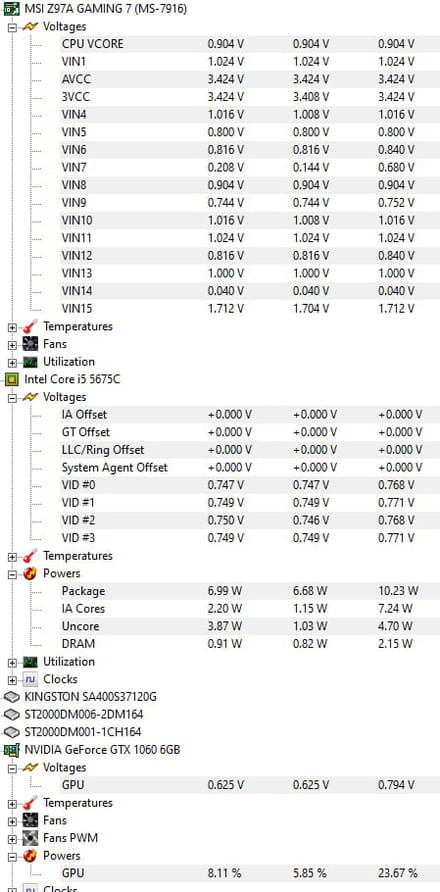Image resolution: width=440 pixels, height=892 pixels.
Task: Select the KINGSTON SA400S37120G drive icon
Action: [11, 697]
